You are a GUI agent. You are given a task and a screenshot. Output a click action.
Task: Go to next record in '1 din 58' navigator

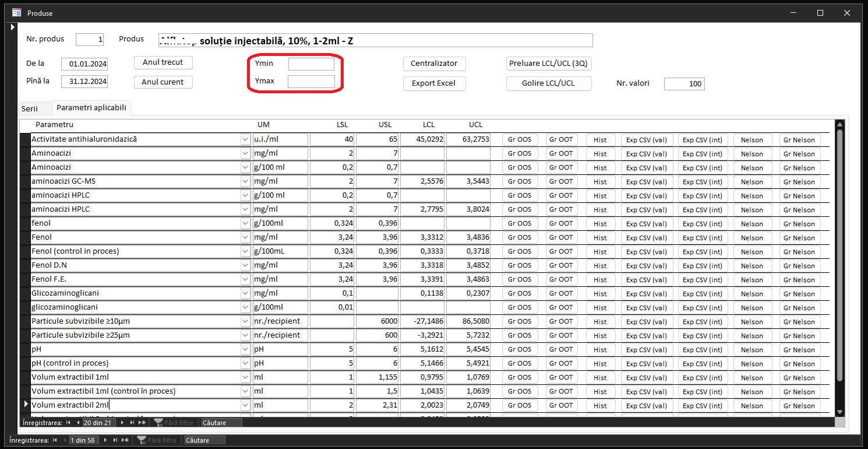(105, 440)
